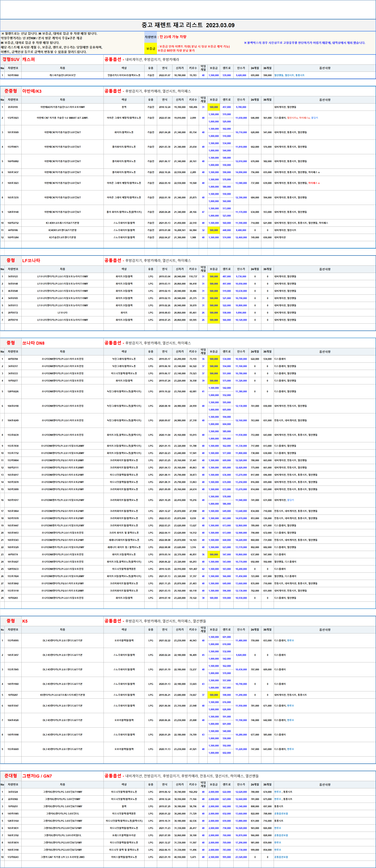376x868 pixels.
Task: Select plate number 46호0548
Action: (13, 291)
